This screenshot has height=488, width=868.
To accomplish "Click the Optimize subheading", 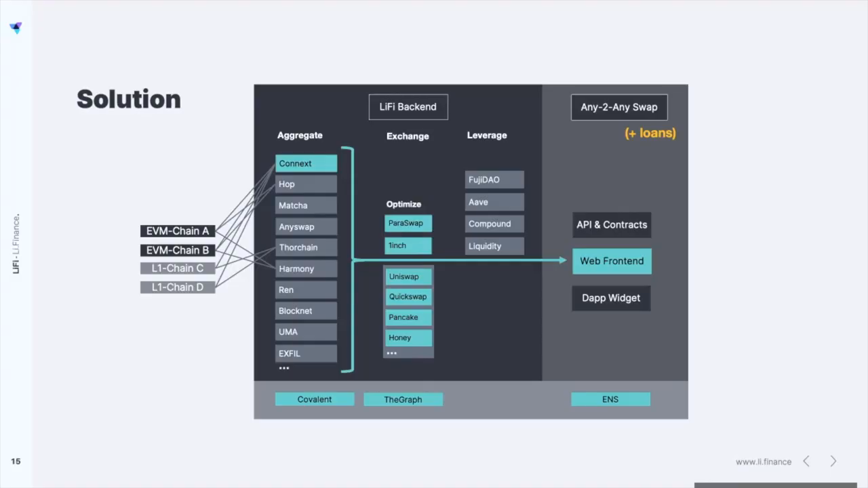I will pyautogui.click(x=403, y=204).
